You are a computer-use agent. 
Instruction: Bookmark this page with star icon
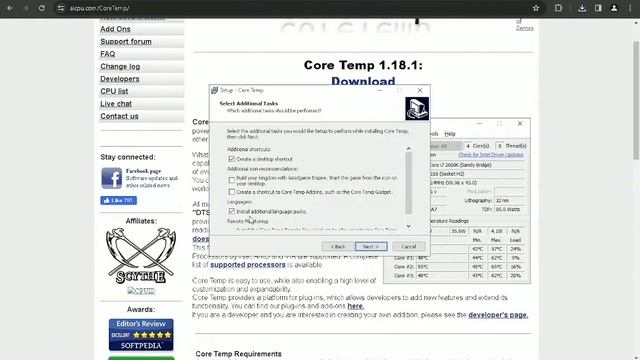[536, 8]
